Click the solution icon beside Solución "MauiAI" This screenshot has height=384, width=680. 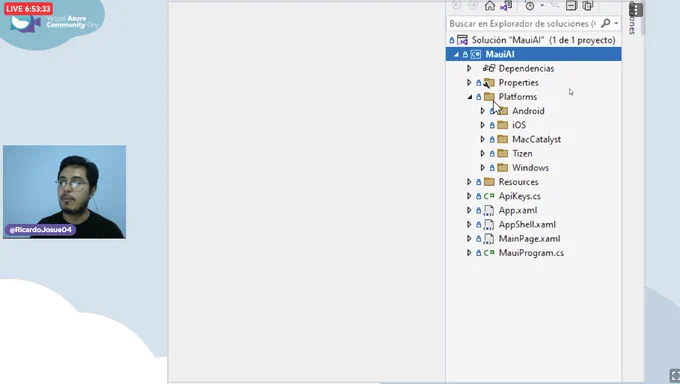[x=462, y=40]
